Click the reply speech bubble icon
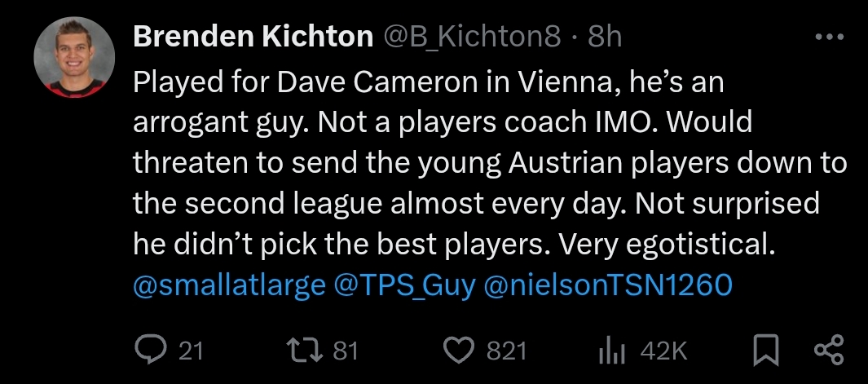This screenshot has width=868, height=384. [x=149, y=351]
